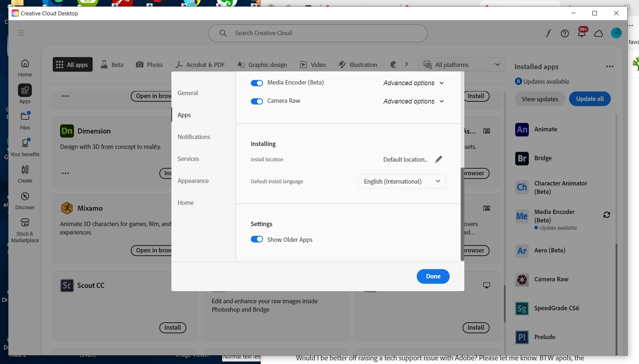639x364 pixels.
Task: Open Files in the left sidebar
Action: 25,121
